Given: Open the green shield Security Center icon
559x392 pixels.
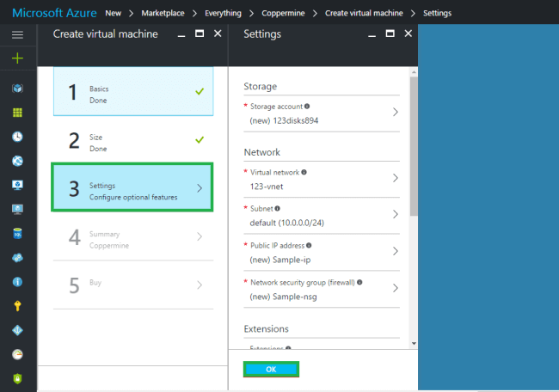Looking at the screenshot, I should click(x=17, y=378).
